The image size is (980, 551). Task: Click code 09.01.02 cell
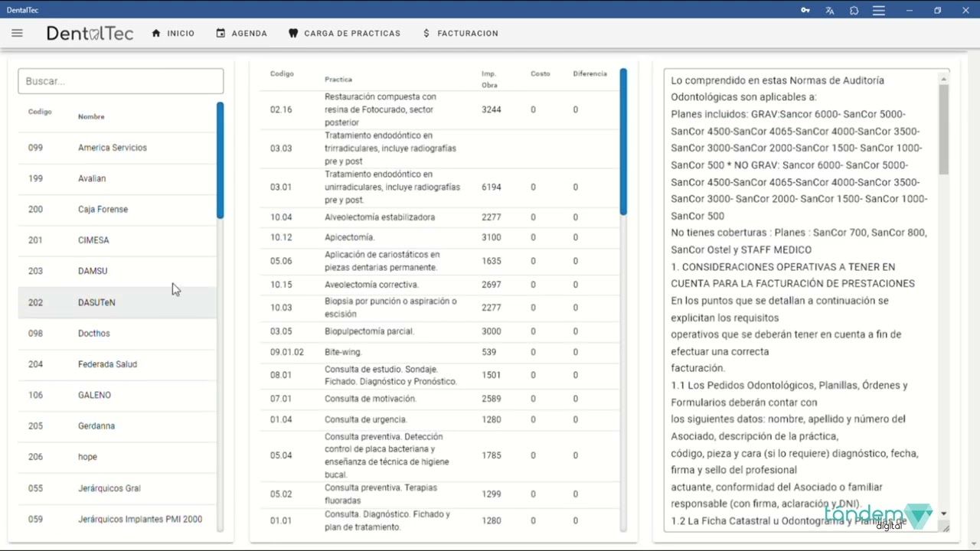coord(287,352)
